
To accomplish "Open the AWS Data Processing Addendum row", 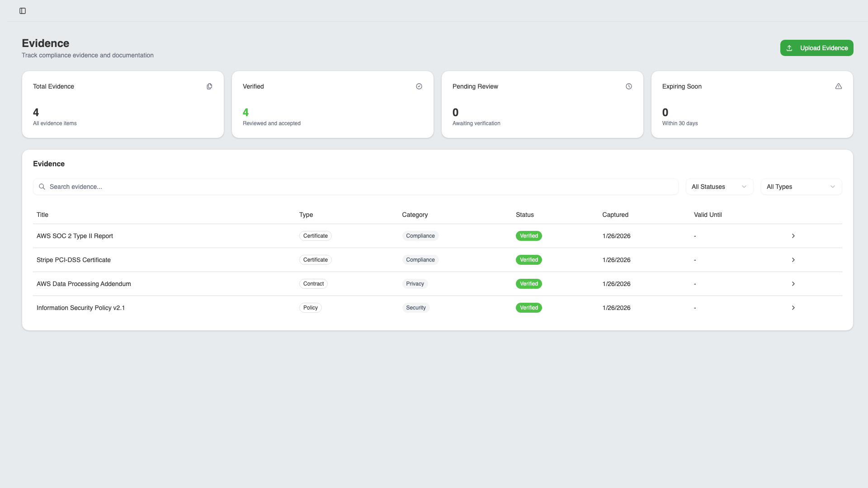I will pyautogui.click(x=84, y=284).
